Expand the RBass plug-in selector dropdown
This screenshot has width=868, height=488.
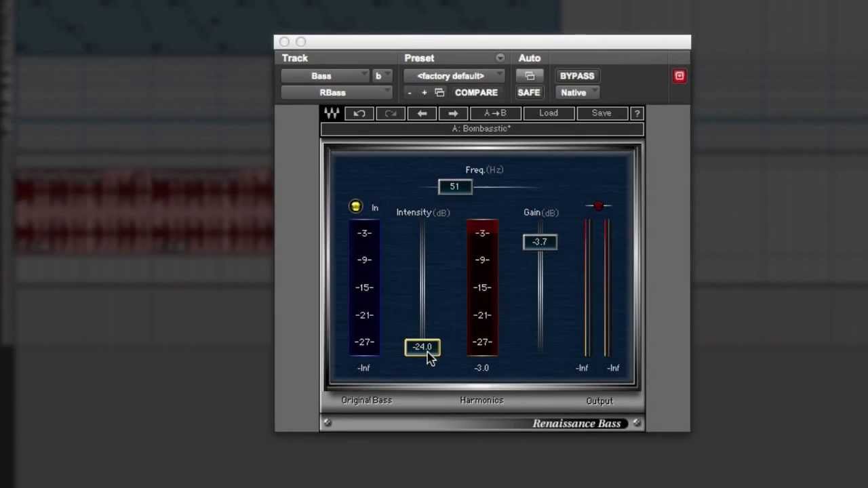pos(336,93)
